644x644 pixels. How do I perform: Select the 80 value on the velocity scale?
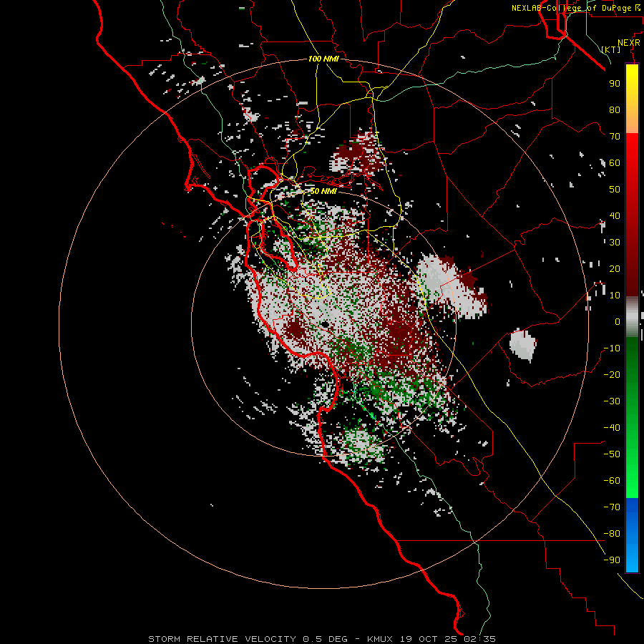615,109
